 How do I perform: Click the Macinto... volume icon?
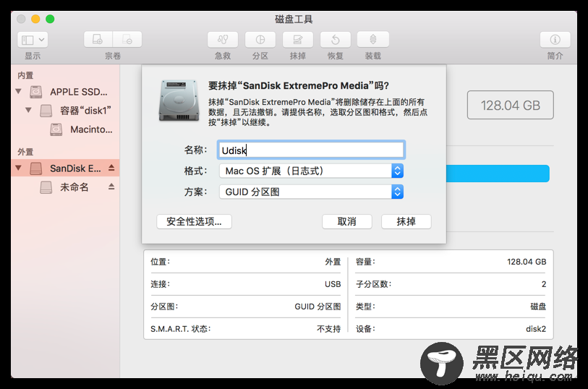click(56, 129)
